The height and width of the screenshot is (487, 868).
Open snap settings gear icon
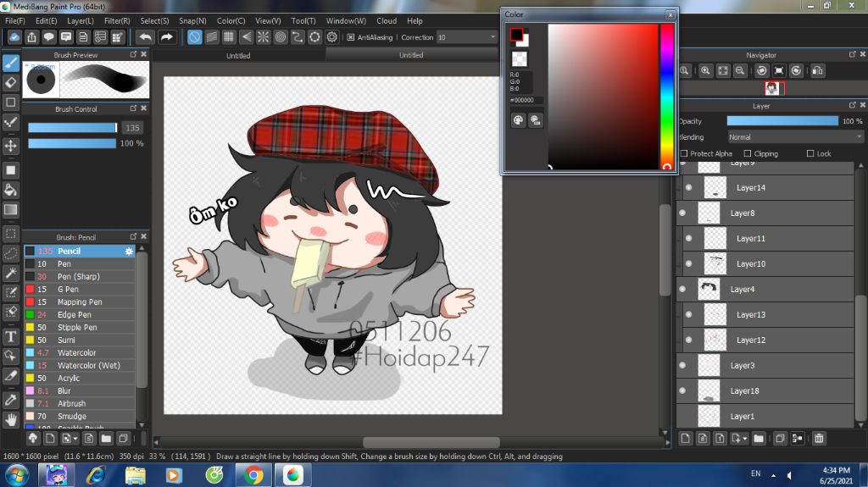tap(331, 37)
